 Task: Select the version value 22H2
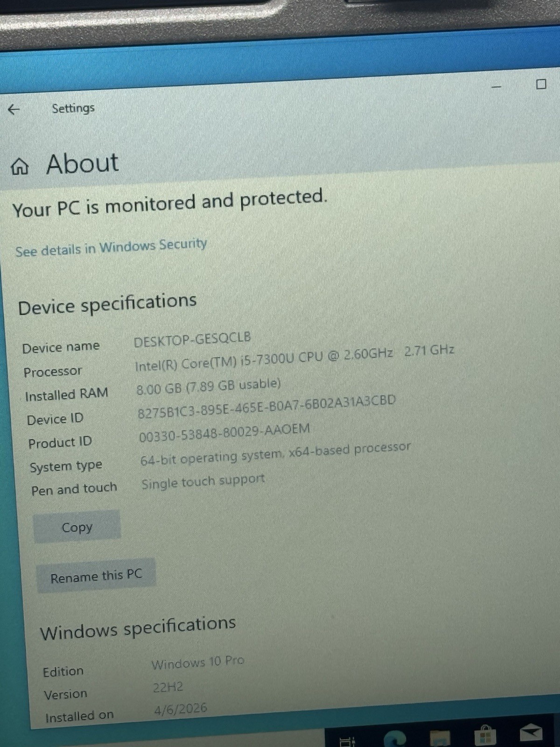point(168,687)
